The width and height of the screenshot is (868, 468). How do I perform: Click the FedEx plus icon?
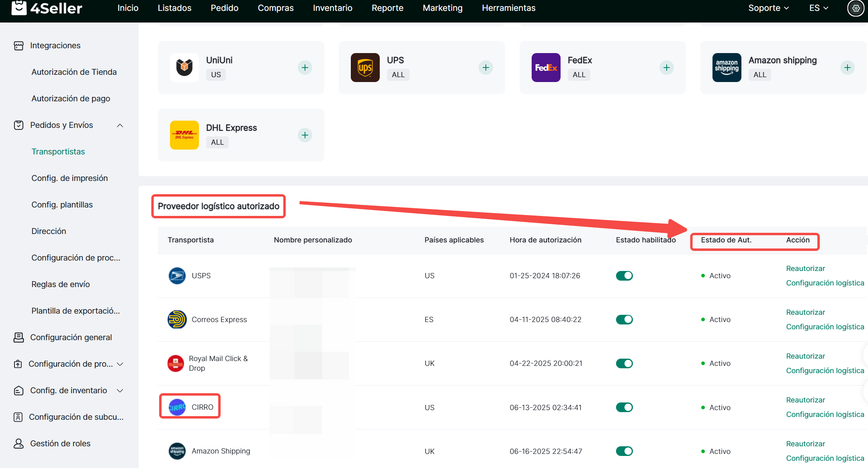click(x=667, y=68)
